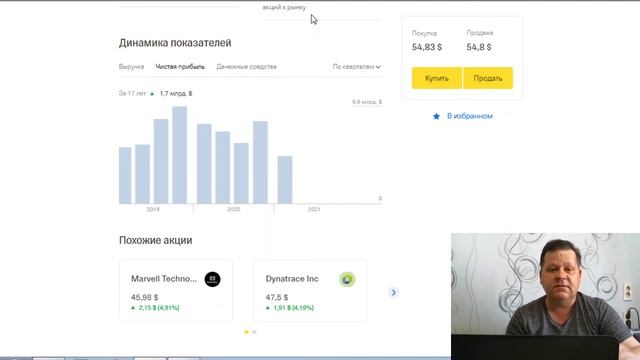The width and height of the screenshot is (640, 360).
Task: Click the Marvell change 2,15 $ (4,91%)
Action: click(159, 308)
